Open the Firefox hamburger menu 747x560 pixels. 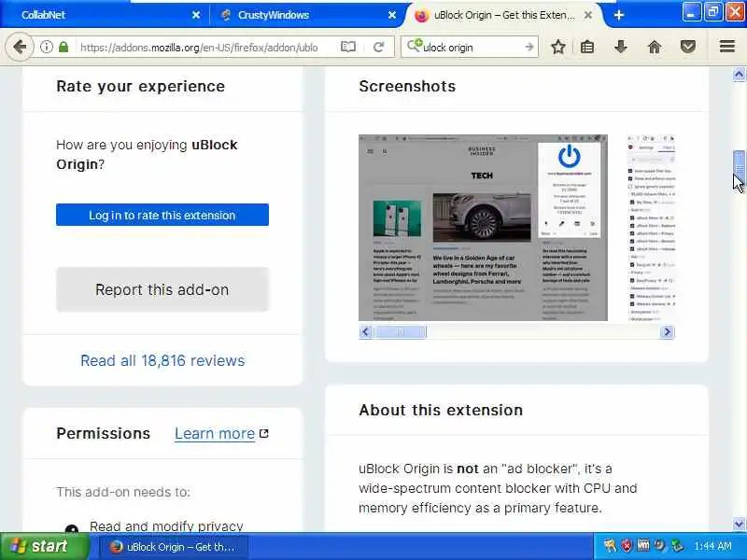(727, 46)
